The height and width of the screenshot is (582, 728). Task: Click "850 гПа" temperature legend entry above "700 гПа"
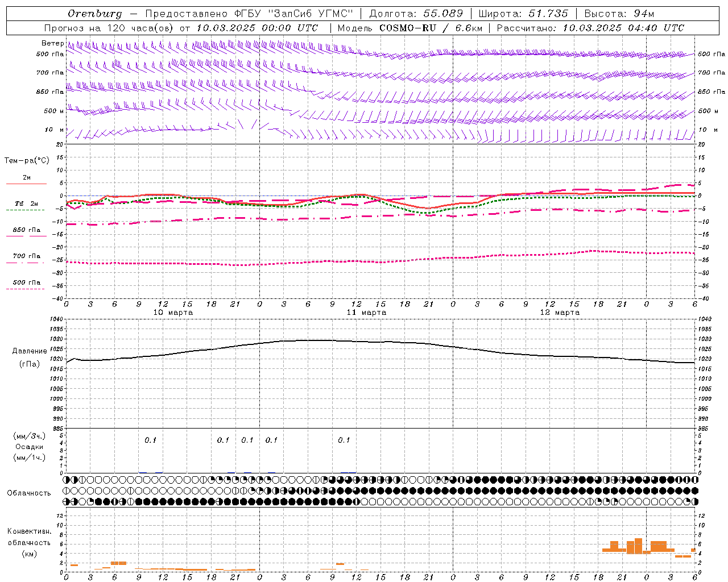pos(26,230)
